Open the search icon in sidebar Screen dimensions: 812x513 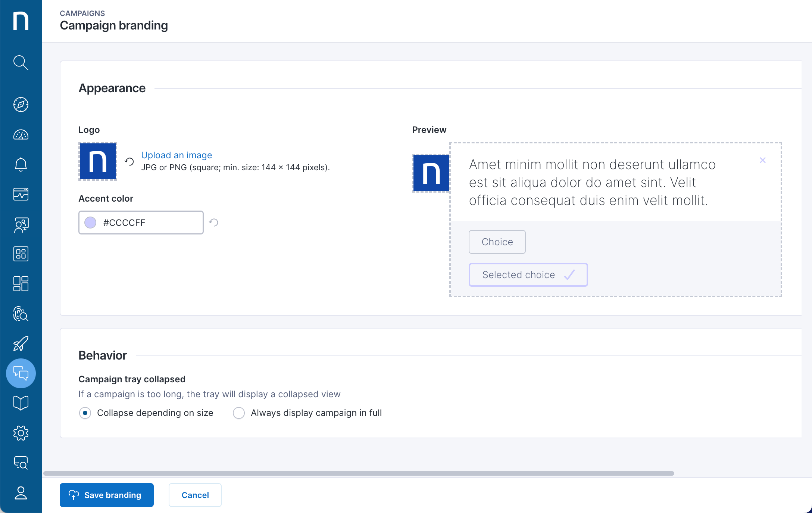tap(21, 63)
